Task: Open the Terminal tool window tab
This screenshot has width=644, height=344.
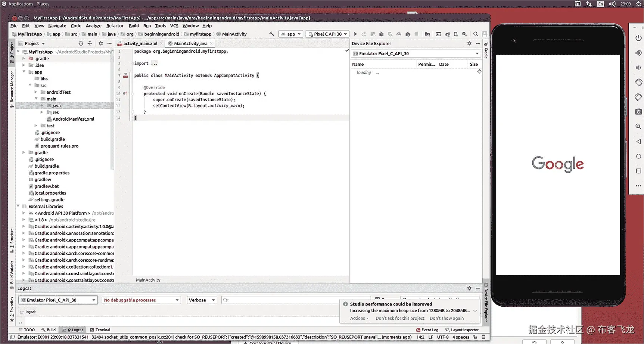Action: [100, 330]
